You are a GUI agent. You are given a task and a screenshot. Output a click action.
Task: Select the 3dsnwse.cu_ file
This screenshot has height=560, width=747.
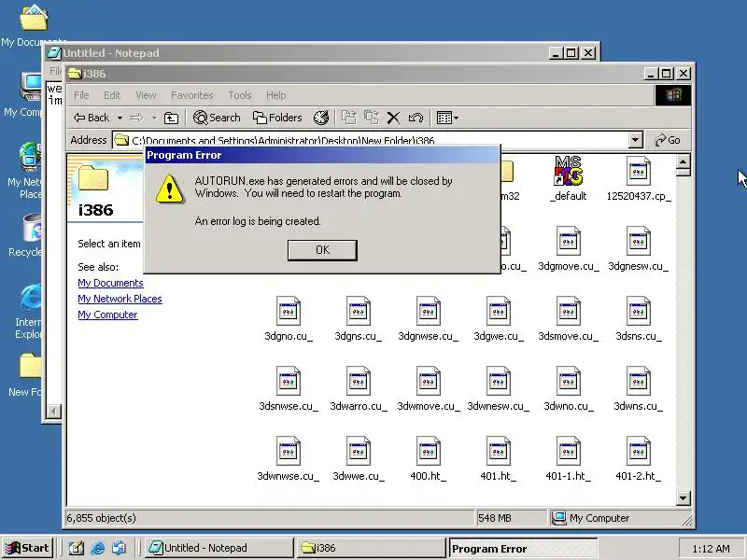pos(289,389)
